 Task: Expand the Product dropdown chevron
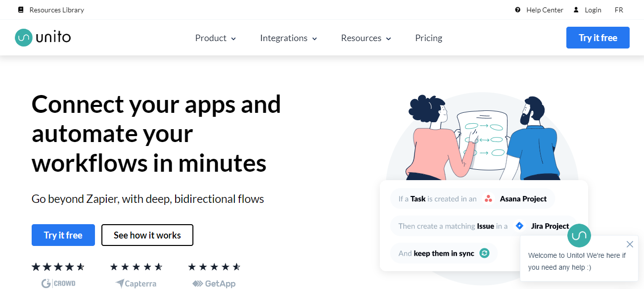point(233,39)
